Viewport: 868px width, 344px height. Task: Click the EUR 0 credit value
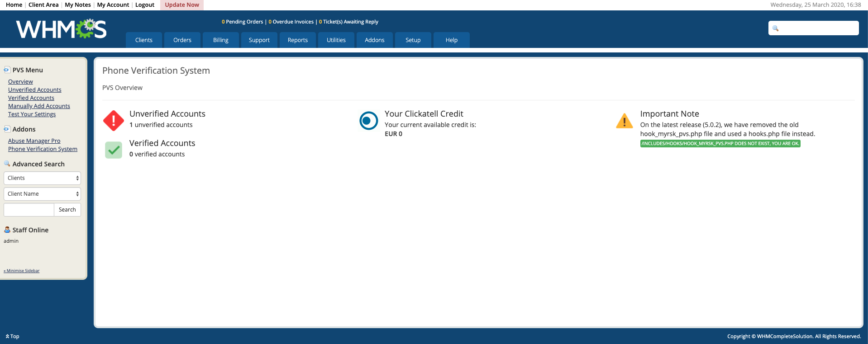[x=393, y=134]
